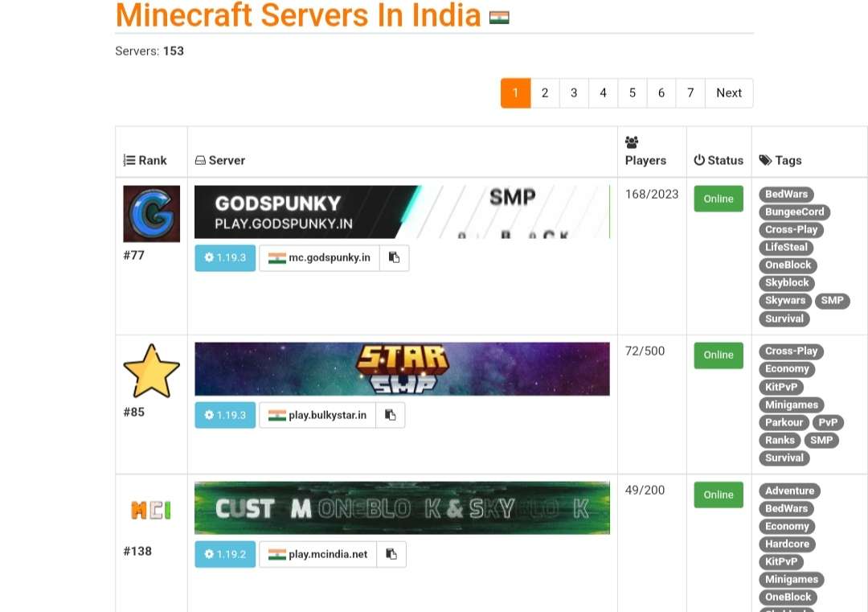Go to page 2 of results
The height and width of the screenshot is (612, 868).
pyautogui.click(x=545, y=92)
